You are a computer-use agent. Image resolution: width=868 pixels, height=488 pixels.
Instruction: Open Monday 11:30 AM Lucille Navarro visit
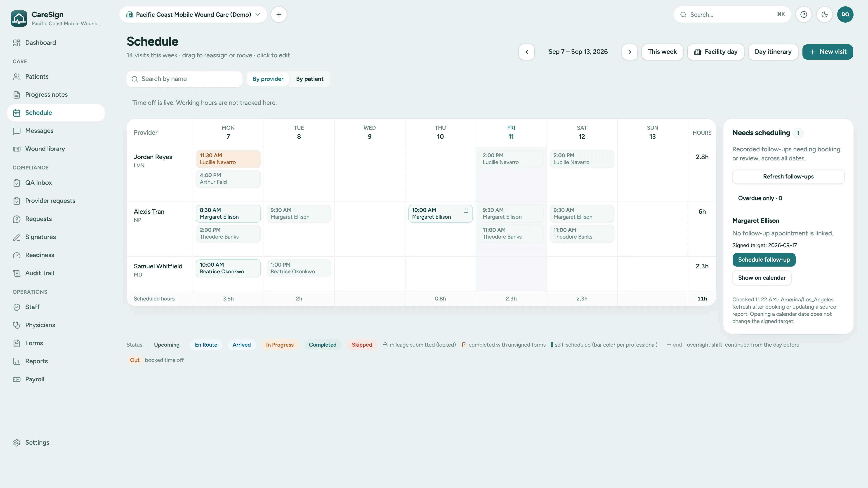click(228, 159)
